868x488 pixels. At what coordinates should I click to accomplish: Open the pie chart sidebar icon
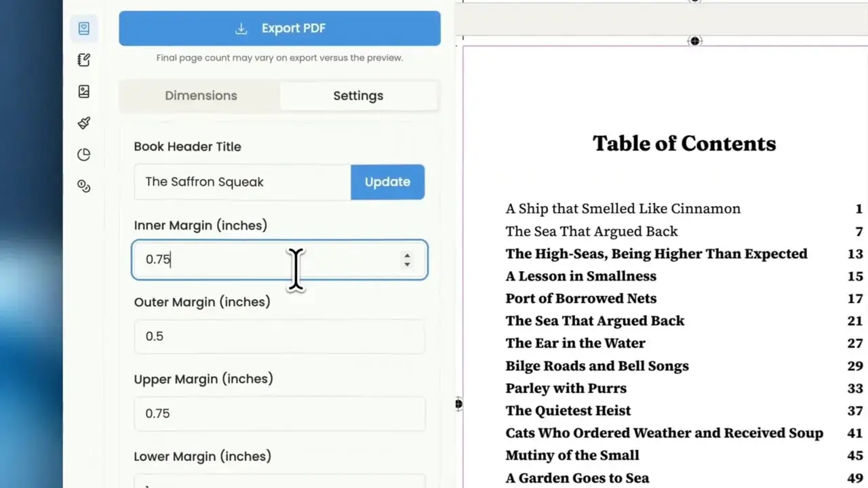(x=83, y=155)
